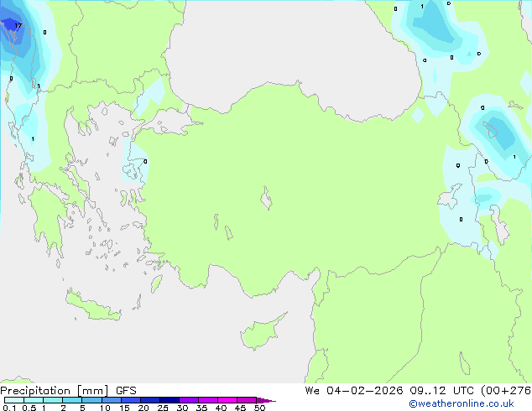Click the '10' legend scale label
This screenshot has height=411, width=532.
click(105, 408)
